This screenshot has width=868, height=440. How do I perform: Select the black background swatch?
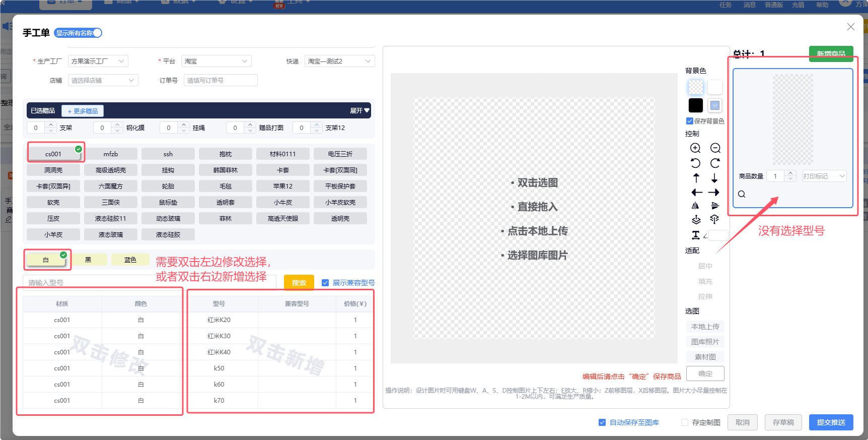(x=696, y=105)
